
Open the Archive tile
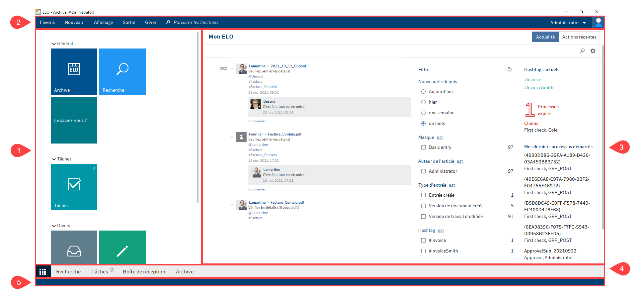pos(74,72)
